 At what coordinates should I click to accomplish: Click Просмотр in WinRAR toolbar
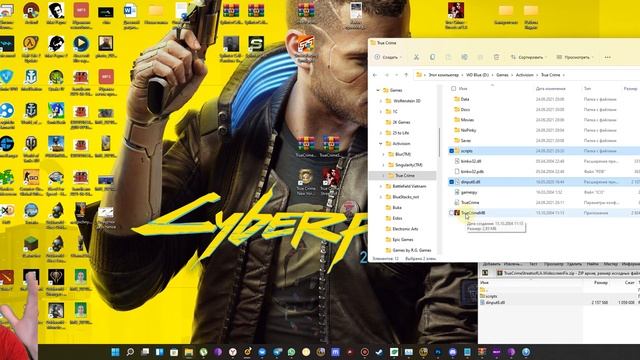tap(553, 264)
